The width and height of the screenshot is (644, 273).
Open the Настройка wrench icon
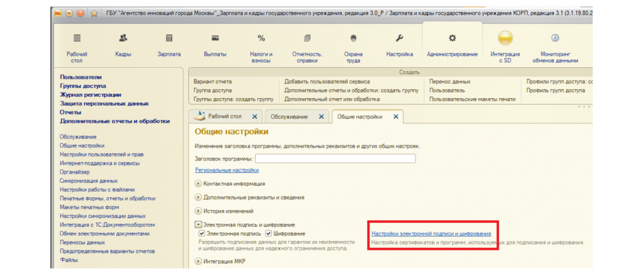[399, 38]
